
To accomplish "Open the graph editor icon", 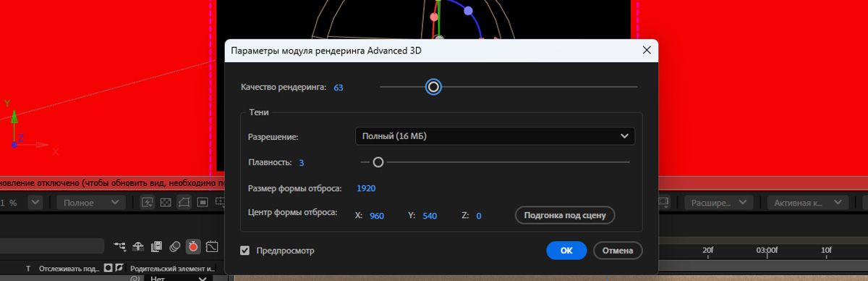I will pos(212,246).
